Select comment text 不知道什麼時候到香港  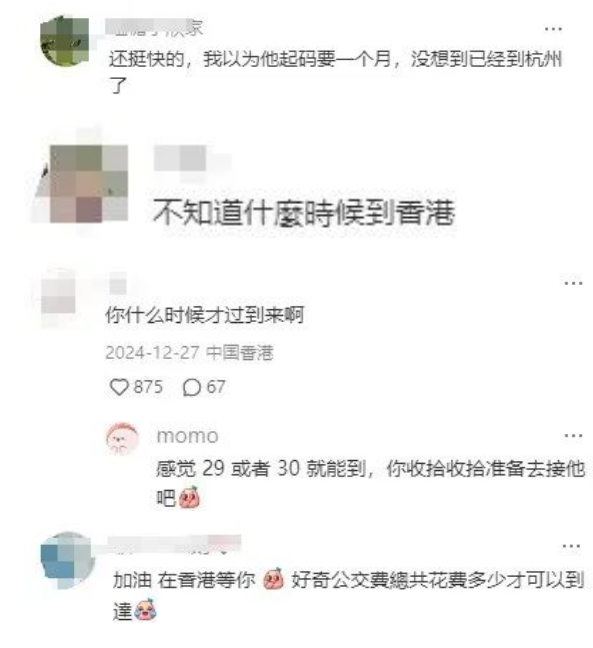click(x=304, y=212)
